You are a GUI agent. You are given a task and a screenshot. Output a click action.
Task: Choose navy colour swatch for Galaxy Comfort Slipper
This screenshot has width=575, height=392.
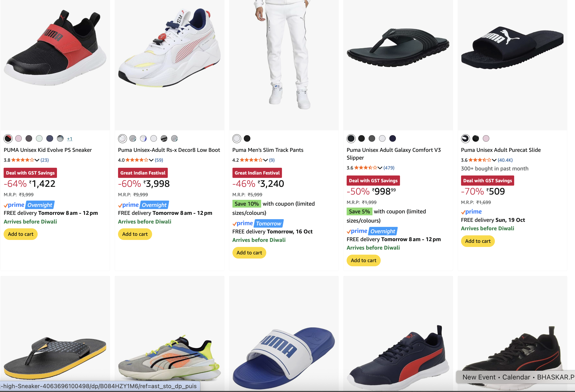pos(393,139)
